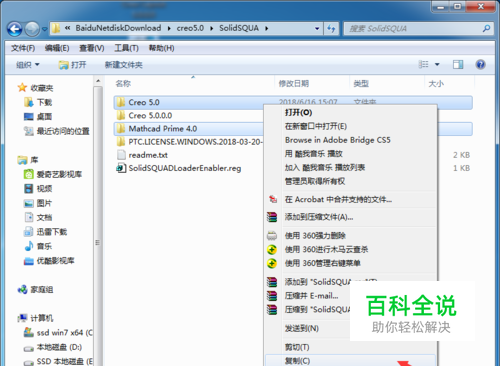Open 桌面 in the sidebar
The image size is (500, 366).
(38, 116)
